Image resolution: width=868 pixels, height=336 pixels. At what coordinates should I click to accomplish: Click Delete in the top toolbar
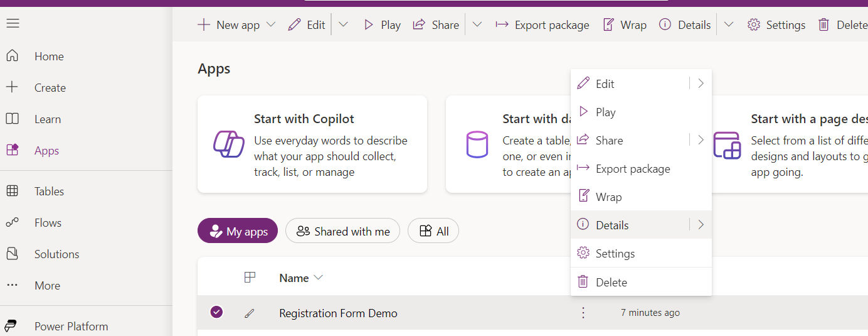point(842,25)
